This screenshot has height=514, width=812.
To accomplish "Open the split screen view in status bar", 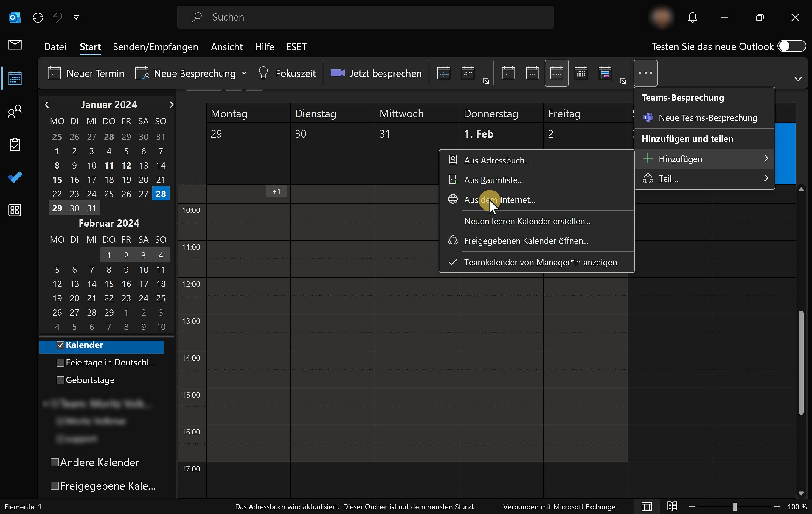I will click(x=646, y=507).
